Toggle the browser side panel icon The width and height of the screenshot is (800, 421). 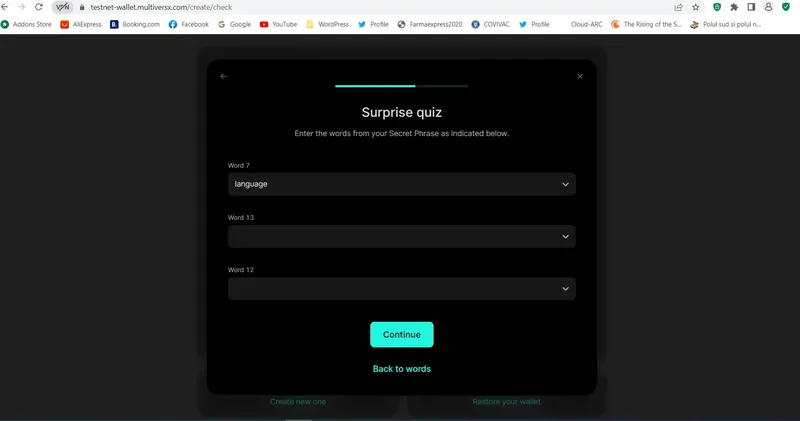[751, 7]
